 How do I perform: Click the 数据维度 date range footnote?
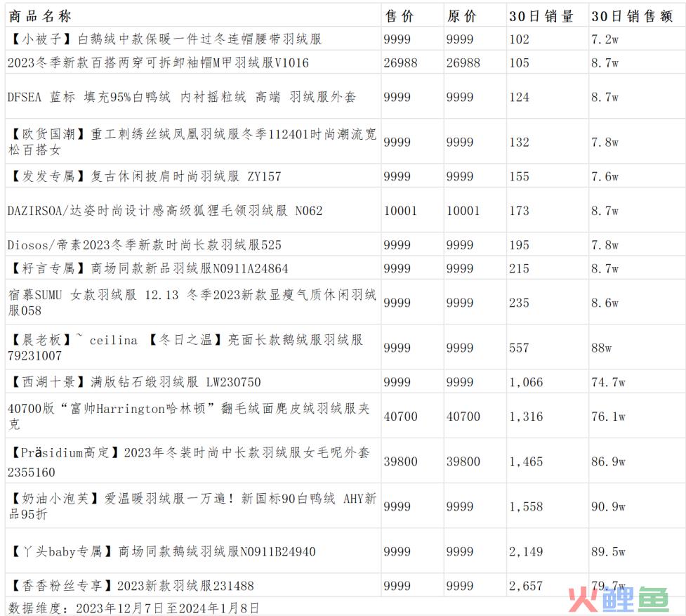click(x=133, y=608)
